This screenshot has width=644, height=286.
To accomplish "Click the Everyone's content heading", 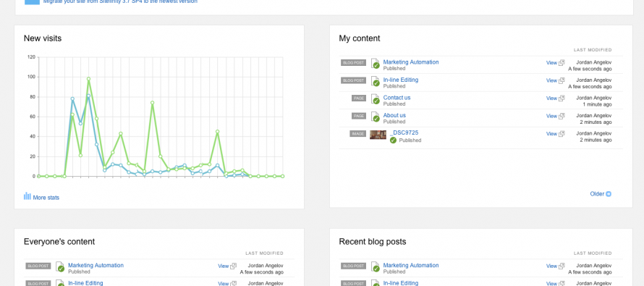I will click(x=59, y=242).
